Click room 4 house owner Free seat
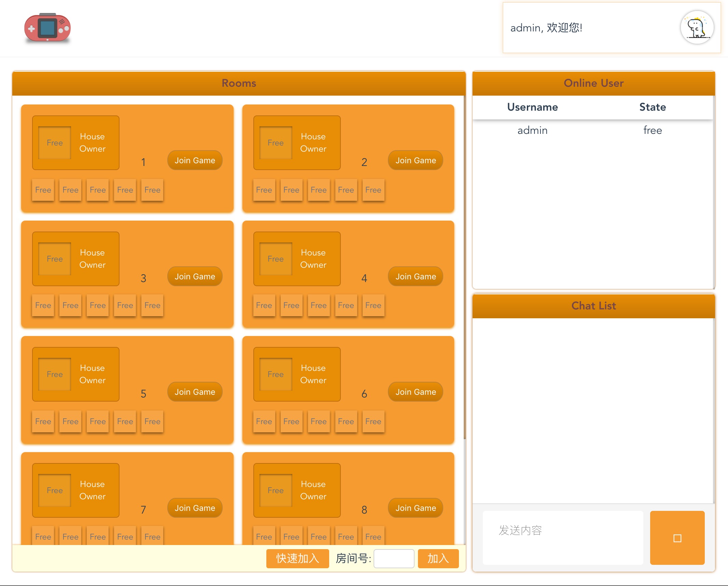Image resolution: width=728 pixels, height=586 pixels. point(276,259)
